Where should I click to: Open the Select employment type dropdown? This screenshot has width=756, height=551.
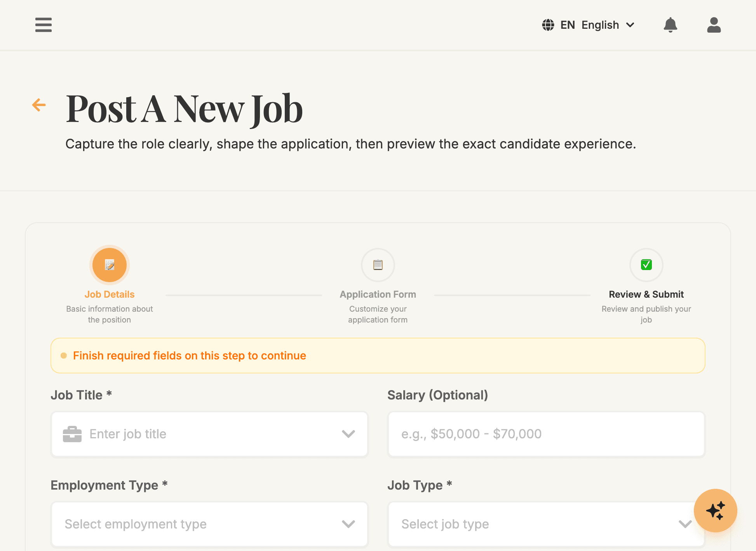coord(209,524)
